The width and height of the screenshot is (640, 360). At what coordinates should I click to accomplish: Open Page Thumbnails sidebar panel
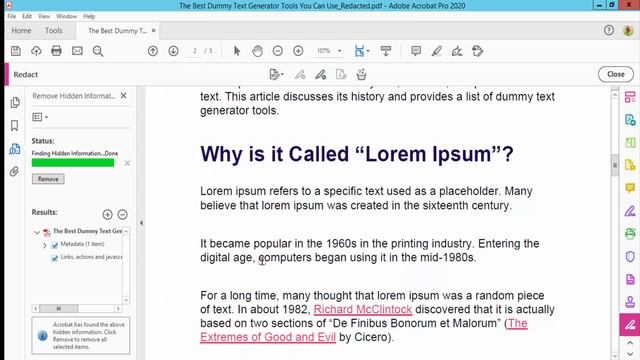(x=15, y=102)
